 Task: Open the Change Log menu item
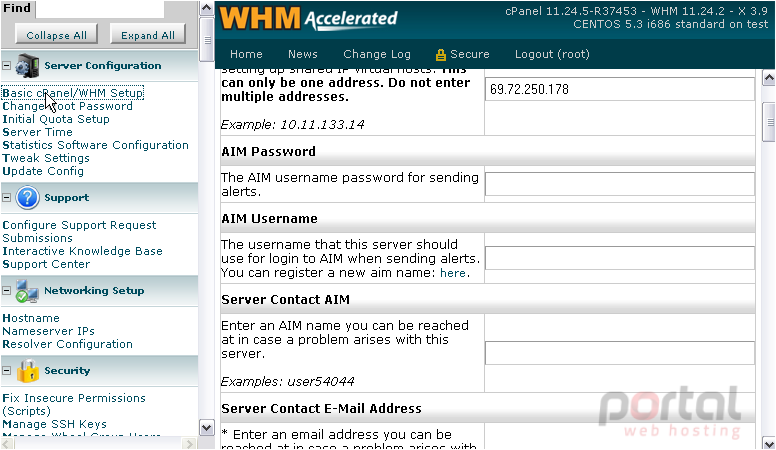click(377, 54)
